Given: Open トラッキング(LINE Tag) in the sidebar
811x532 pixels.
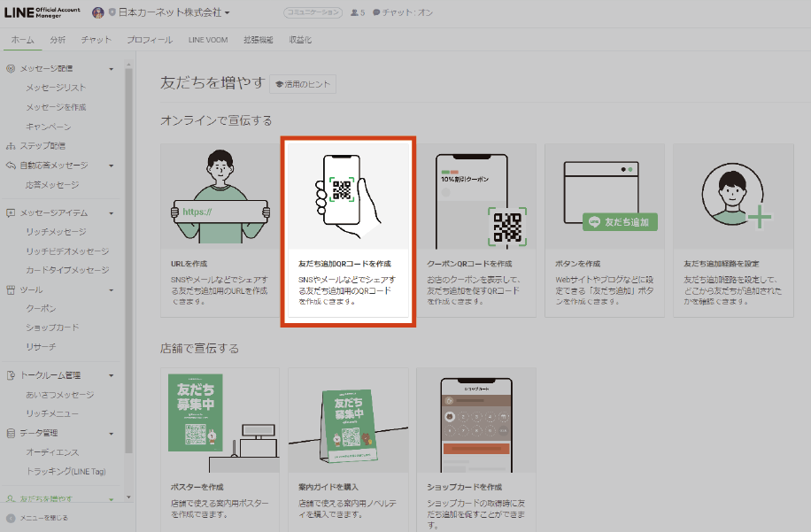Looking at the screenshot, I should coord(66,472).
